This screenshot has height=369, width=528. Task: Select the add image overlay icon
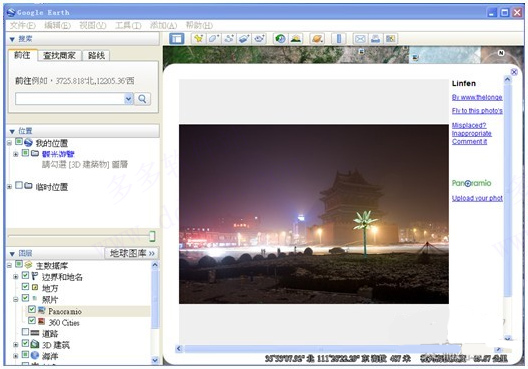pyautogui.click(x=244, y=39)
